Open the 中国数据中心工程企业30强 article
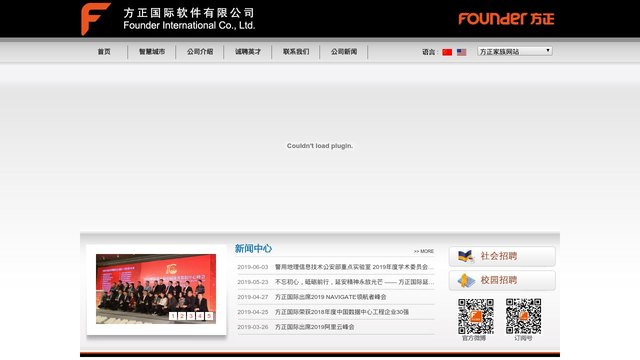This screenshot has width=640, height=360. pos(342,312)
